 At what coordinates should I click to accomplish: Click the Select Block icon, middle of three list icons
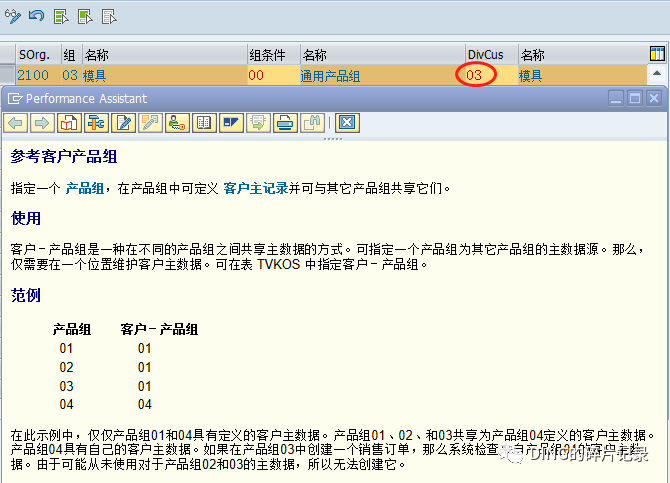click(x=85, y=17)
